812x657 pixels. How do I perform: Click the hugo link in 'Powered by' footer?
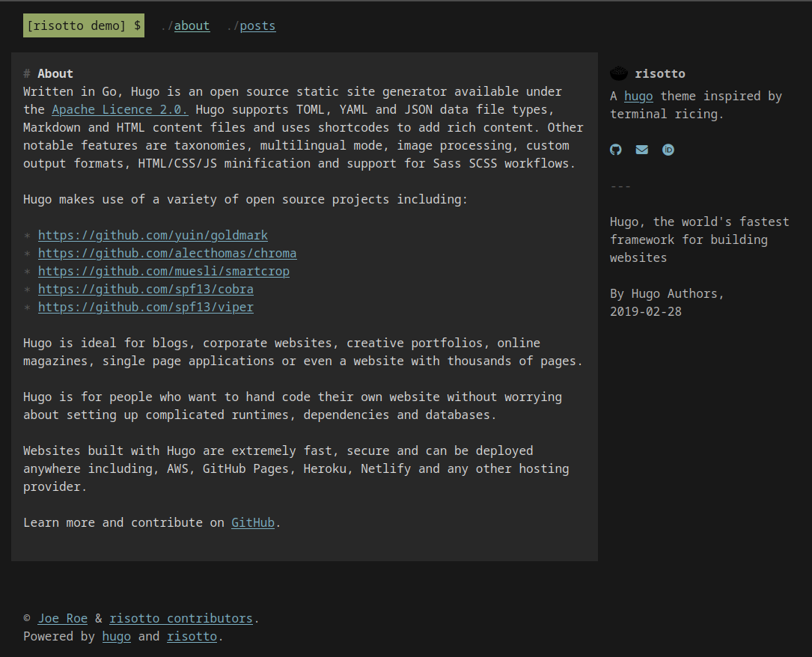click(x=116, y=636)
